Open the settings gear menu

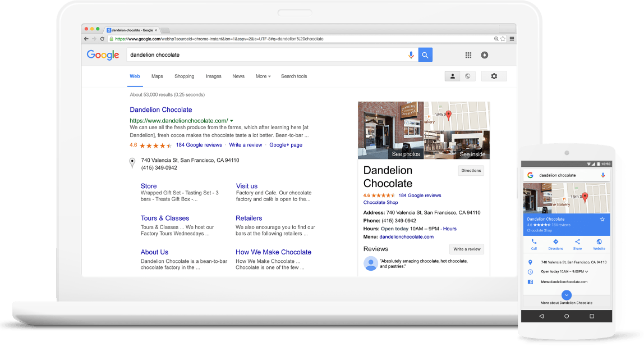pyautogui.click(x=494, y=76)
